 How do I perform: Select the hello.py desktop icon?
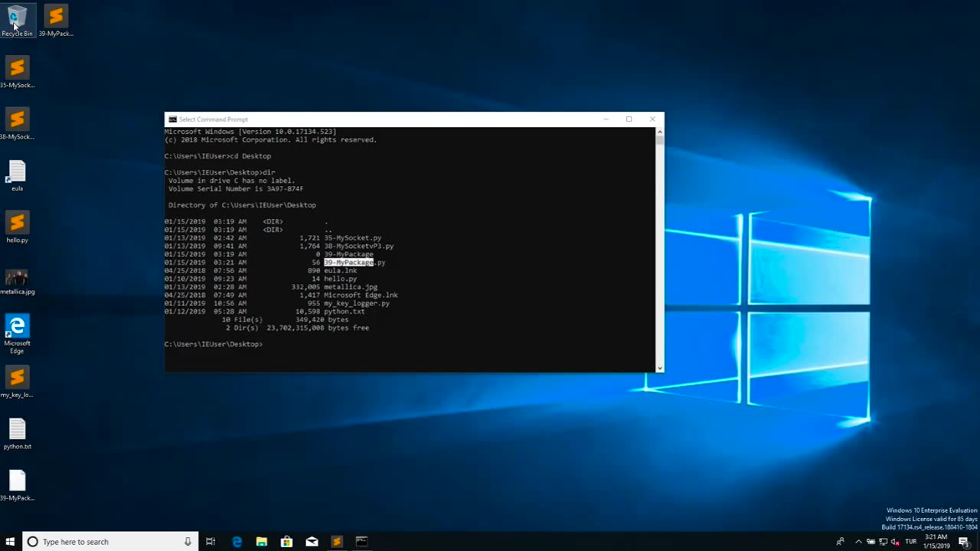click(17, 227)
